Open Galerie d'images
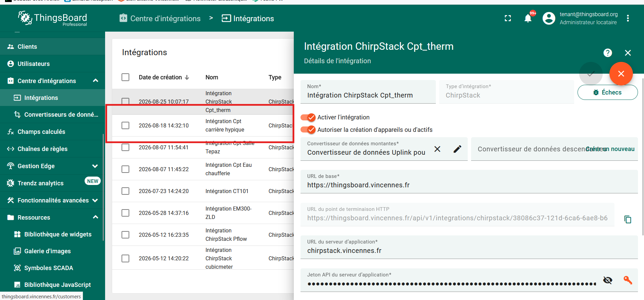 [52, 251]
